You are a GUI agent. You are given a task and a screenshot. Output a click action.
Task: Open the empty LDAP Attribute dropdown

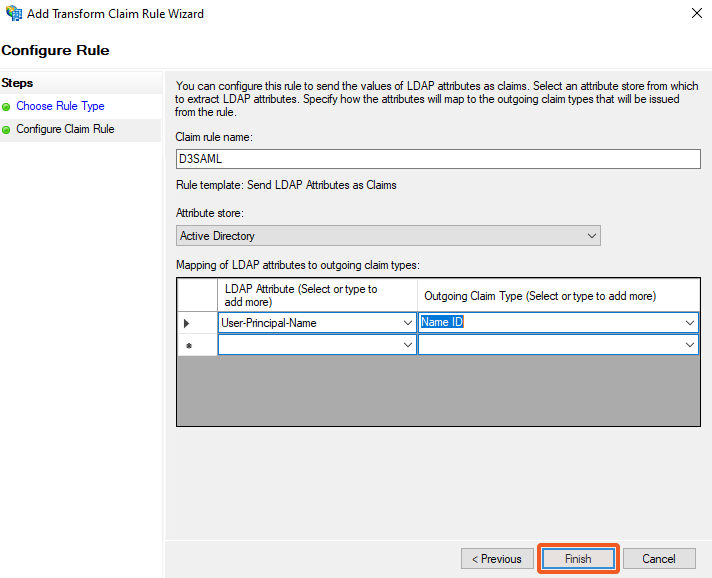pyautogui.click(x=407, y=345)
